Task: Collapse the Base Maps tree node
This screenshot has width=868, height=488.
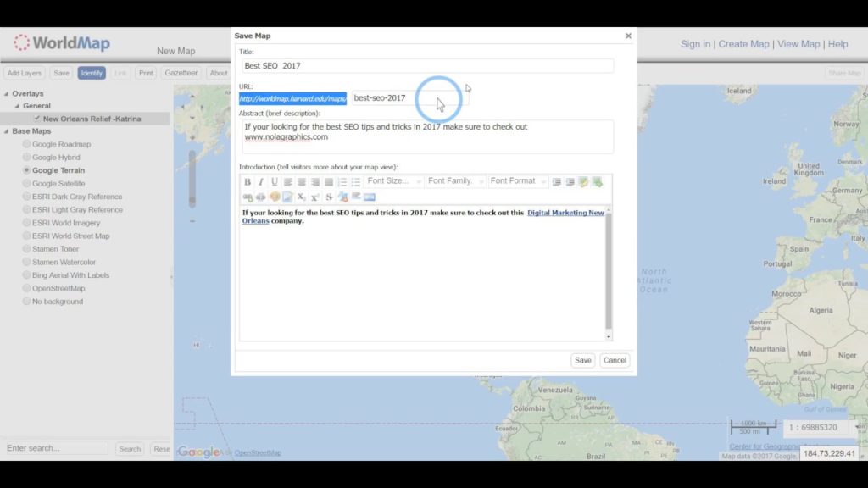Action: coord(7,131)
